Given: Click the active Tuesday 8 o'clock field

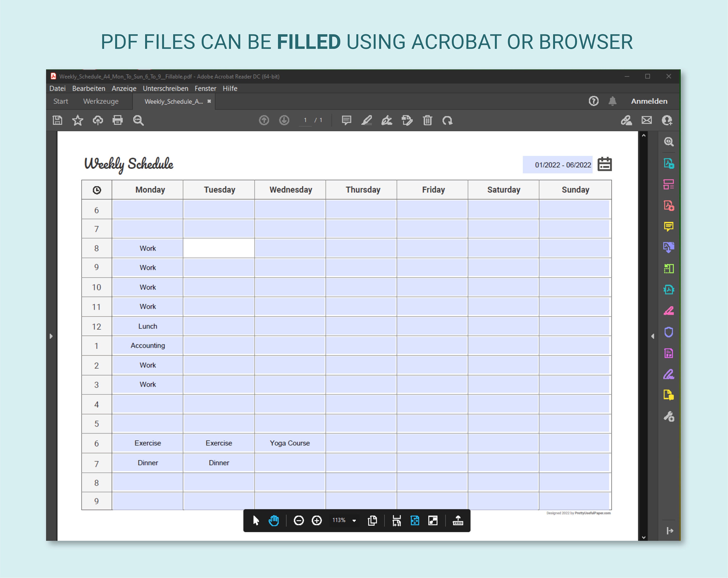Looking at the screenshot, I should (x=219, y=248).
